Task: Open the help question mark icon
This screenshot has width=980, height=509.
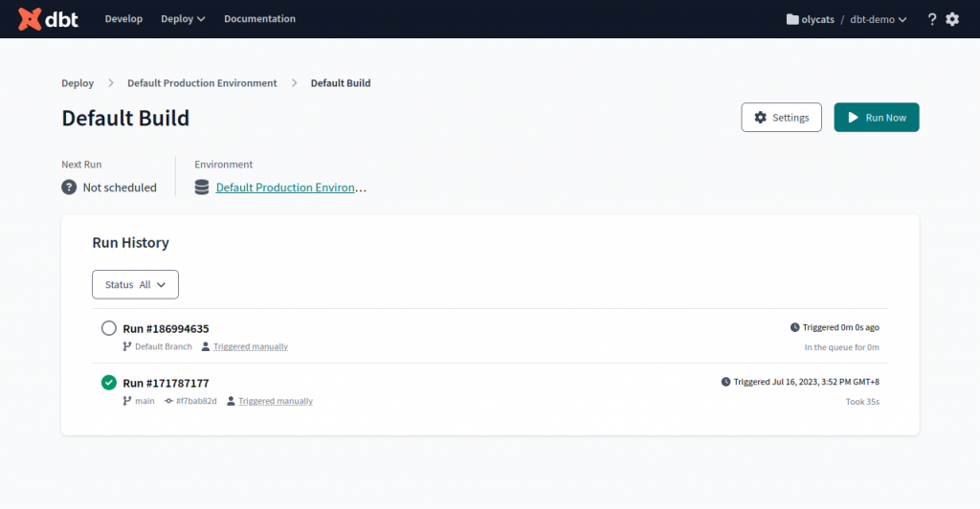Action: [932, 19]
